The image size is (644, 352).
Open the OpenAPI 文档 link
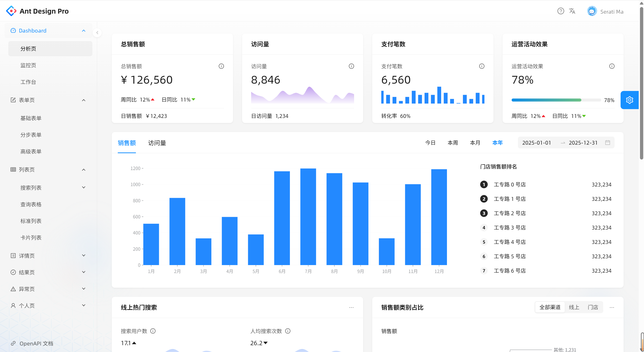point(36,343)
